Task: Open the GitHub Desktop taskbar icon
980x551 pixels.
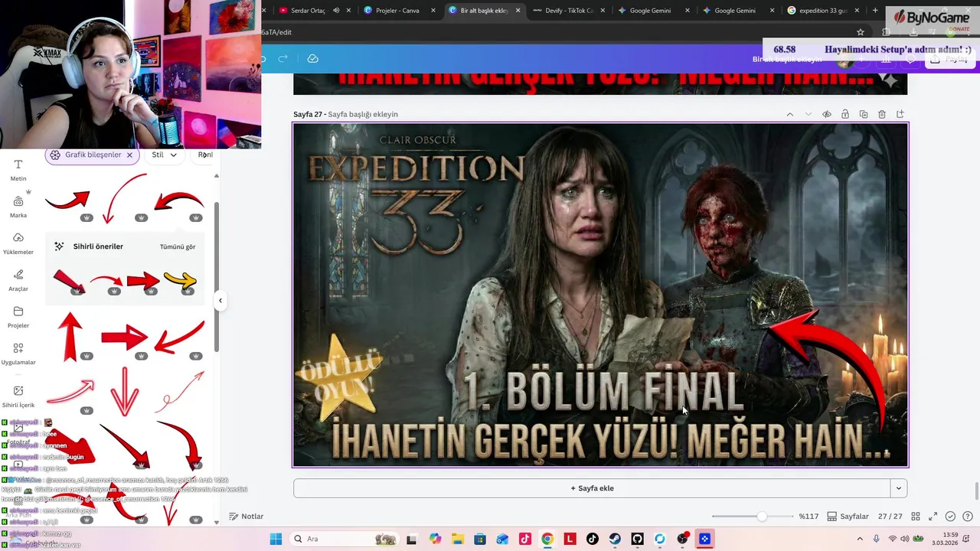Action: click(637, 539)
